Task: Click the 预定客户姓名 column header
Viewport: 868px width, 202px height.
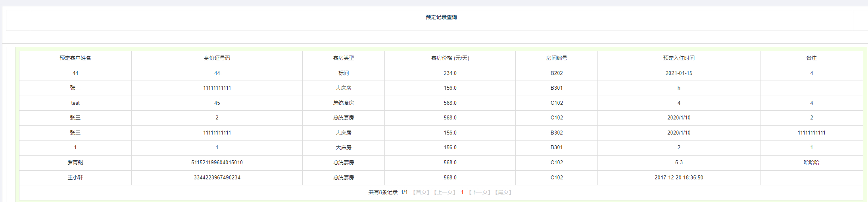Action: (75, 58)
